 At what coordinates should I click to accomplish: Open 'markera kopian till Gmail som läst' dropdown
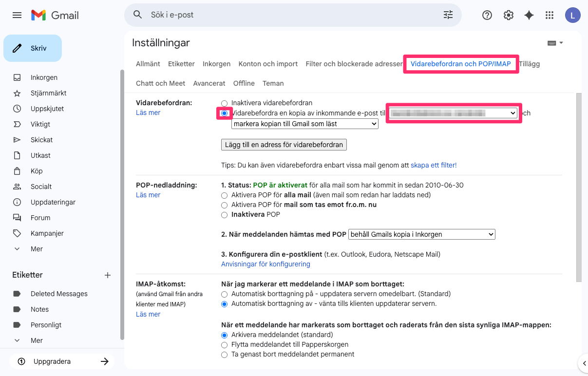(304, 124)
